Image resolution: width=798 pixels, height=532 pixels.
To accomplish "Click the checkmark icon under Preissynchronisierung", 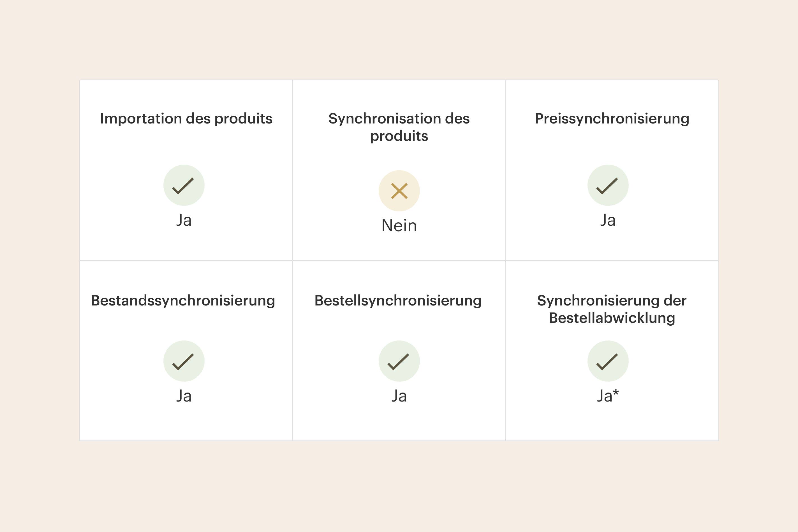I will coord(608,185).
